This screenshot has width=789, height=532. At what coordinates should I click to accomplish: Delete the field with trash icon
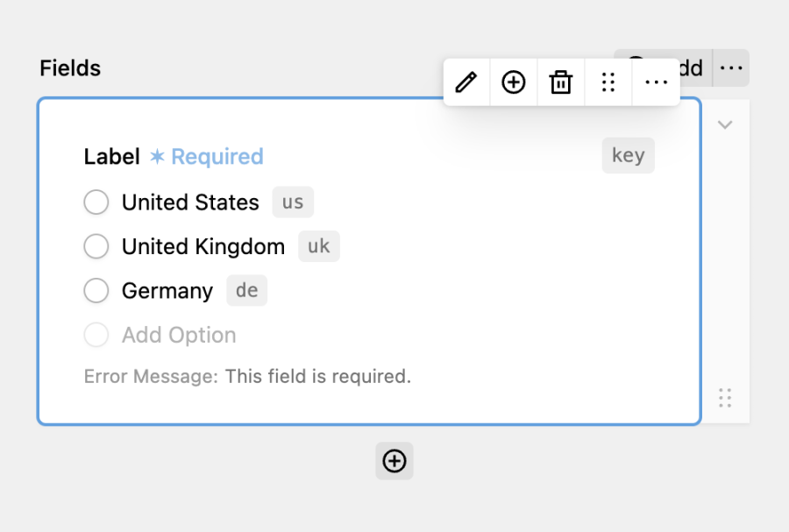pyautogui.click(x=560, y=82)
